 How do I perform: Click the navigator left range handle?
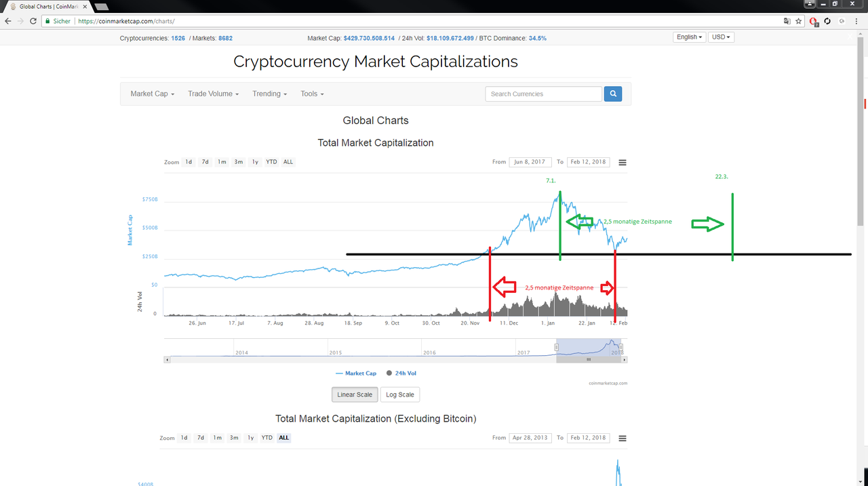pos(557,347)
